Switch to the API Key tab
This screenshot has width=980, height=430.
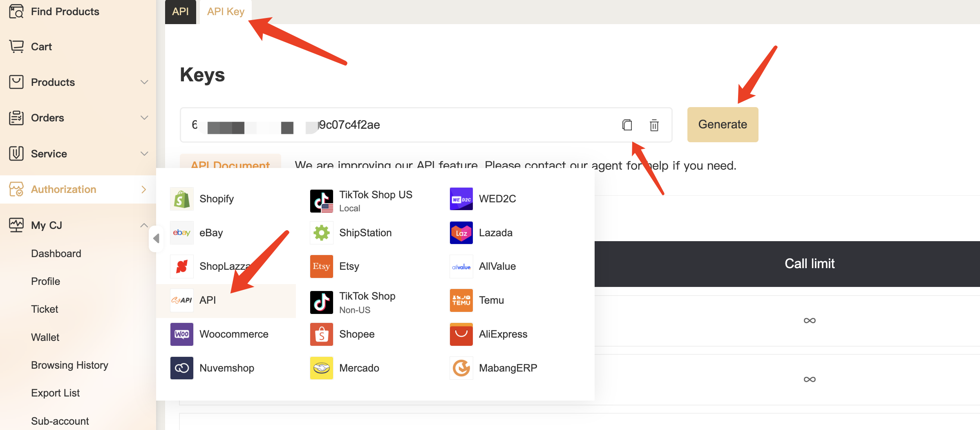[x=226, y=12]
